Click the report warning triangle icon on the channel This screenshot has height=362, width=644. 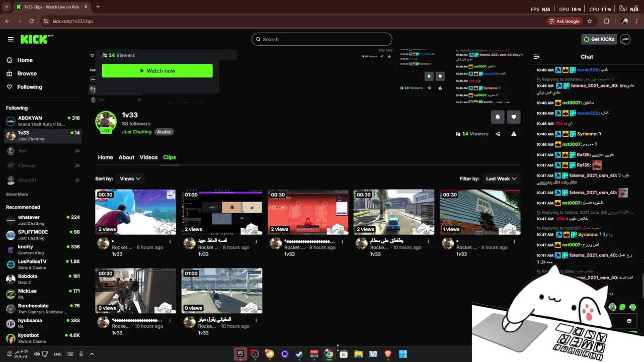tap(514, 134)
